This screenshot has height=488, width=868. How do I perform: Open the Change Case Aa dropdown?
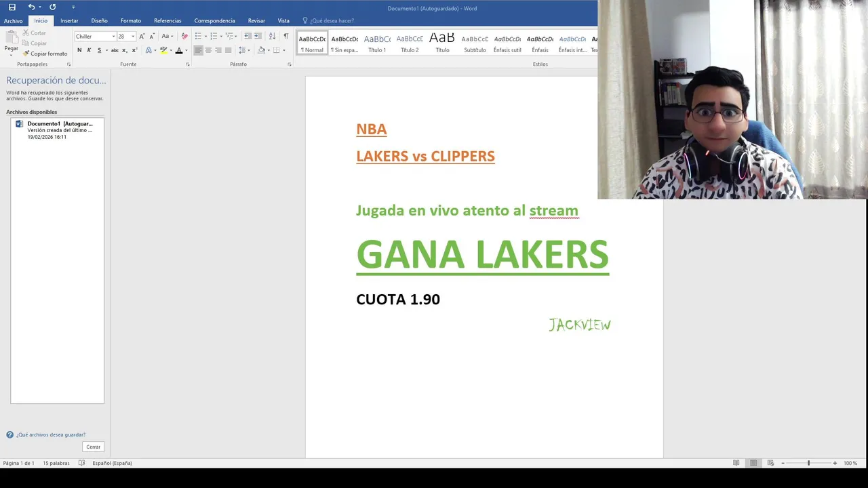click(x=167, y=36)
